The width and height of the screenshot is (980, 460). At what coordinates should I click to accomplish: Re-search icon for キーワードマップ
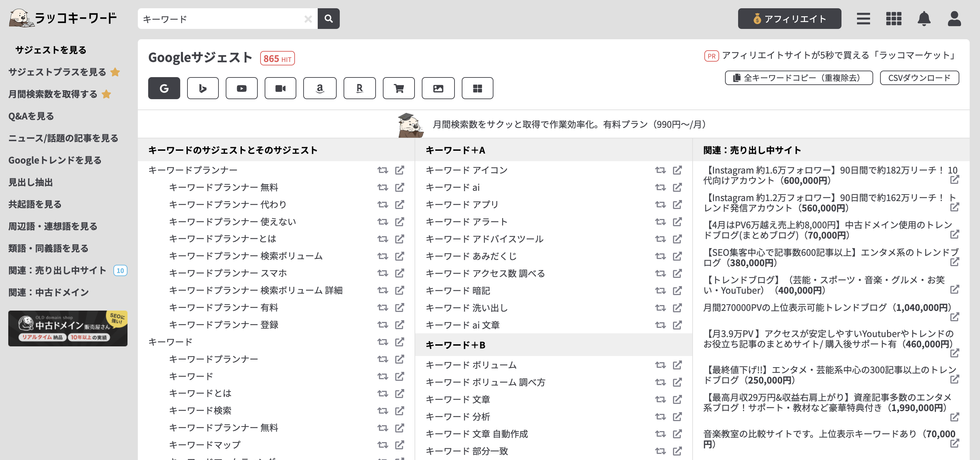(383, 445)
